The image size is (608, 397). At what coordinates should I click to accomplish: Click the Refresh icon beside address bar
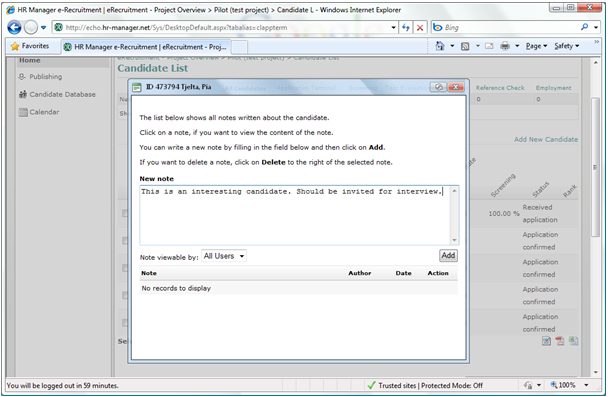[406, 28]
